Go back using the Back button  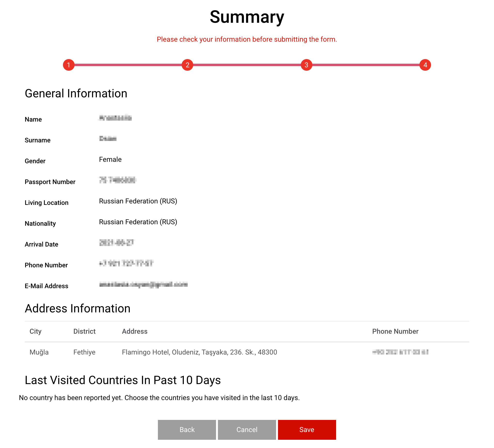point(187,430)
